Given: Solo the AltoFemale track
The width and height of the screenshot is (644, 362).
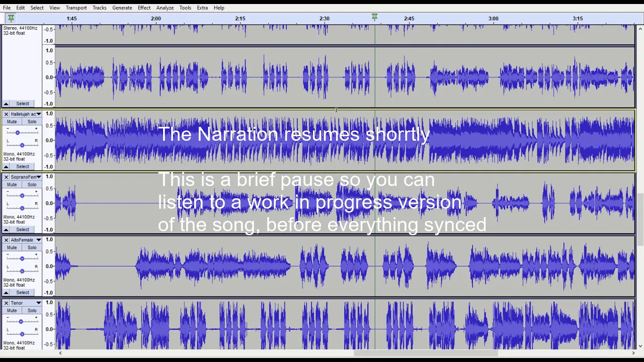Looking at the screenshot, I should pyautogui.click(x=32, y=247).
